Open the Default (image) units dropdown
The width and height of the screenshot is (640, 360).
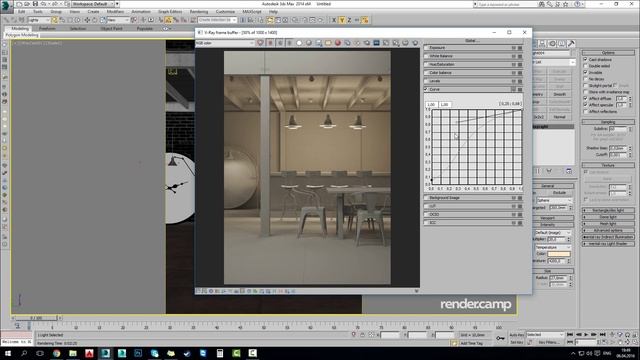point(553,232)
